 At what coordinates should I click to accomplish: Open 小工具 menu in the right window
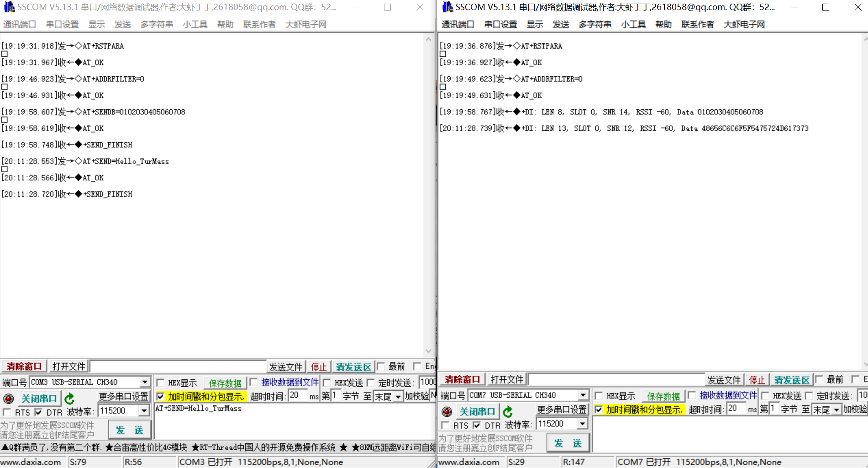click(633, 25)
